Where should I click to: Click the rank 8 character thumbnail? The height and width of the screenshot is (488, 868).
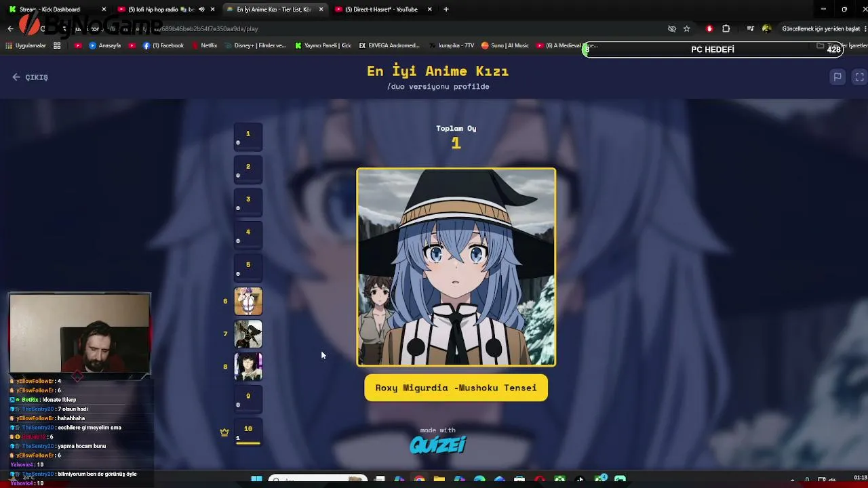248,367
